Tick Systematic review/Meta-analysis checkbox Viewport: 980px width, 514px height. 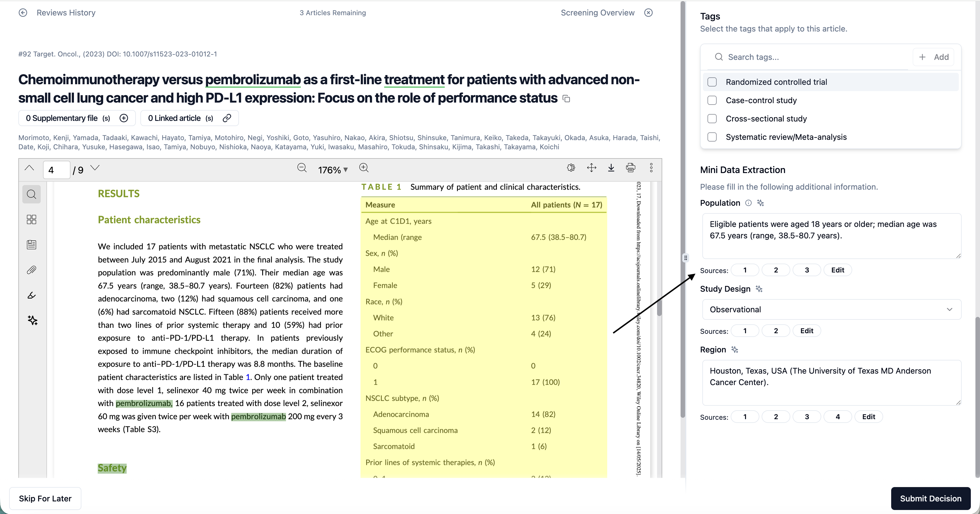pos(712,137)
